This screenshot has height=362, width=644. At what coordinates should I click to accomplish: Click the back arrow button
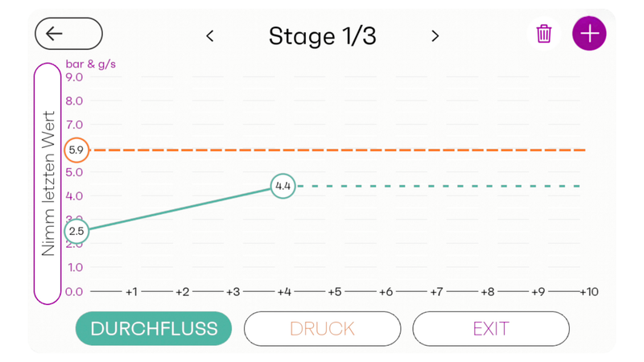tap(68, 34)
